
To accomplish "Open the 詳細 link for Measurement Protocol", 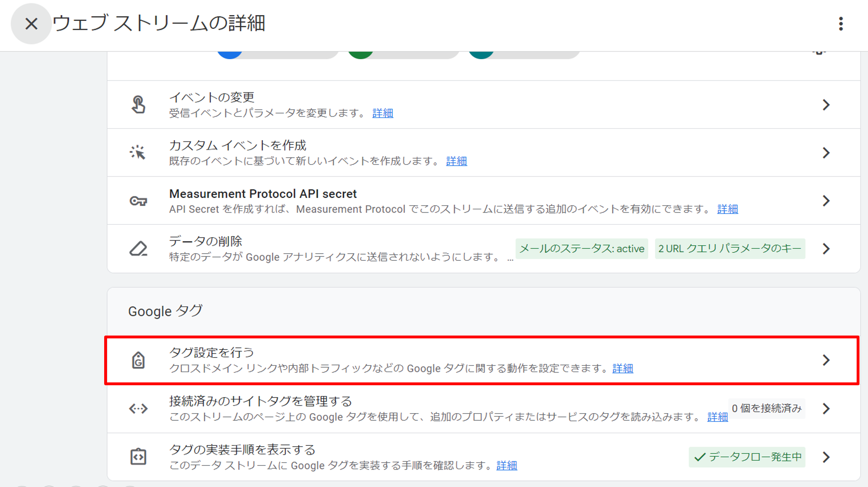I will click(x=727, y=209).
